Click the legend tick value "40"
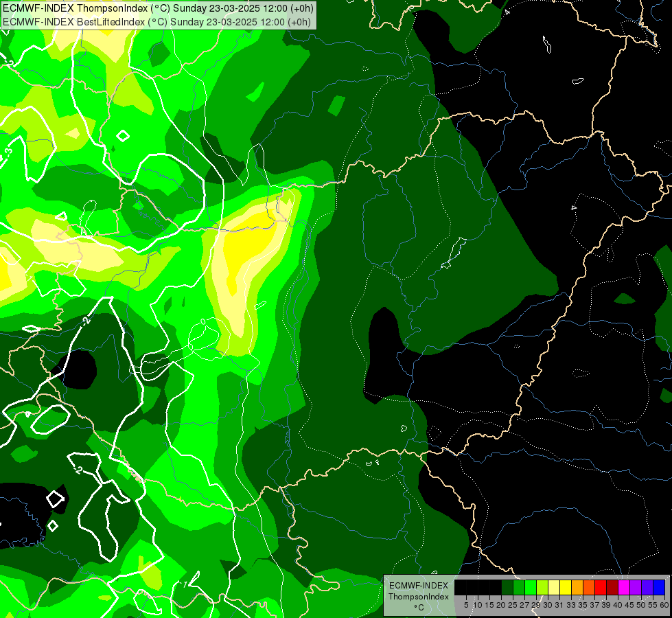Image resolution: width=672 pixels, height=618 pixels. (x=618, y=605)
